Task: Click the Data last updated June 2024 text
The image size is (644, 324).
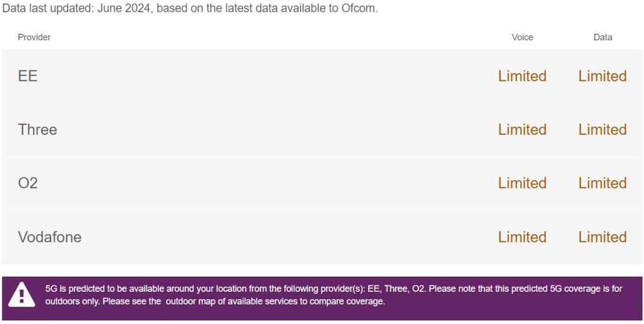Action: pyautogui.click(x=190, y=9)
